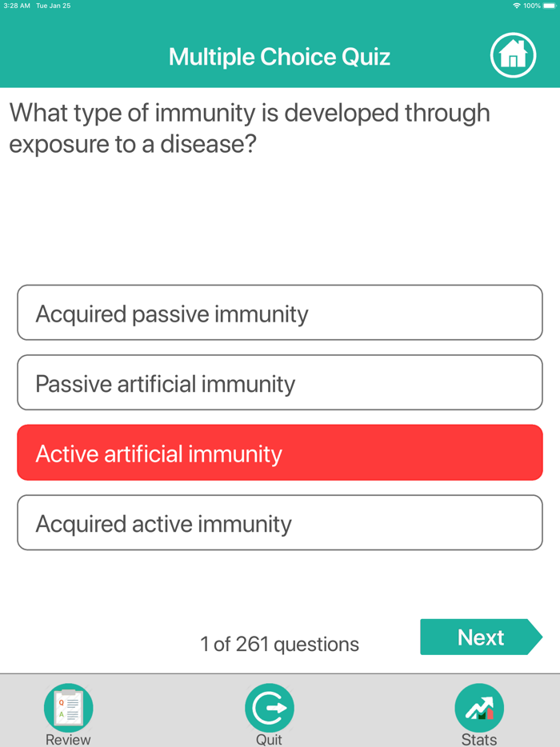This screenshot has width=560, height=747.
Task: Click the green arrow icon above Quit label
Action: (269, 707)
